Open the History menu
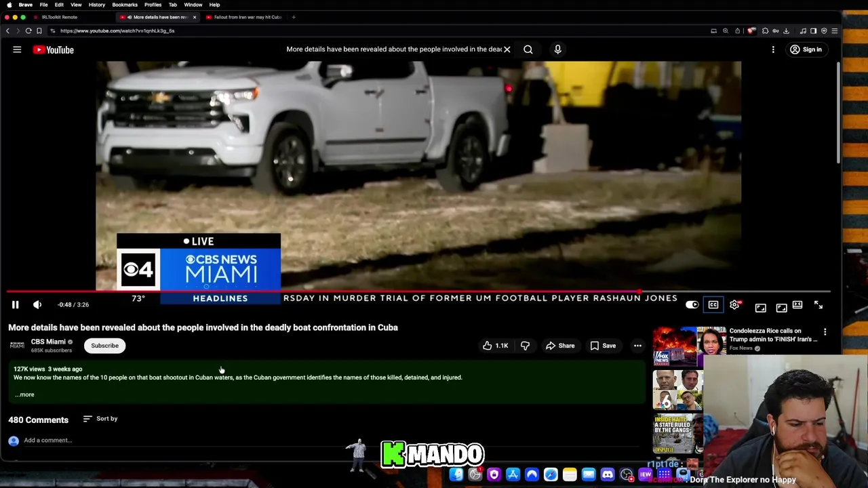Viewport: 868px width, 488px height. tap(96, 5)
